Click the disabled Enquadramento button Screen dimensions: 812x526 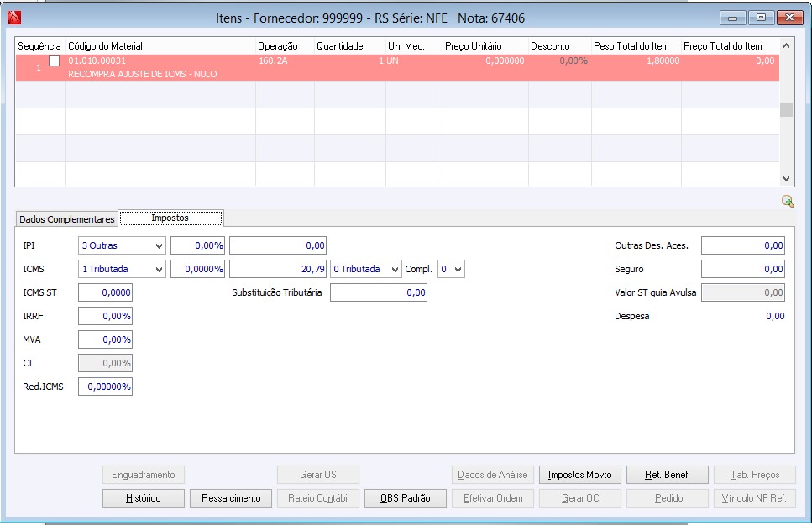pyautogui.click(x=144, y=475)
